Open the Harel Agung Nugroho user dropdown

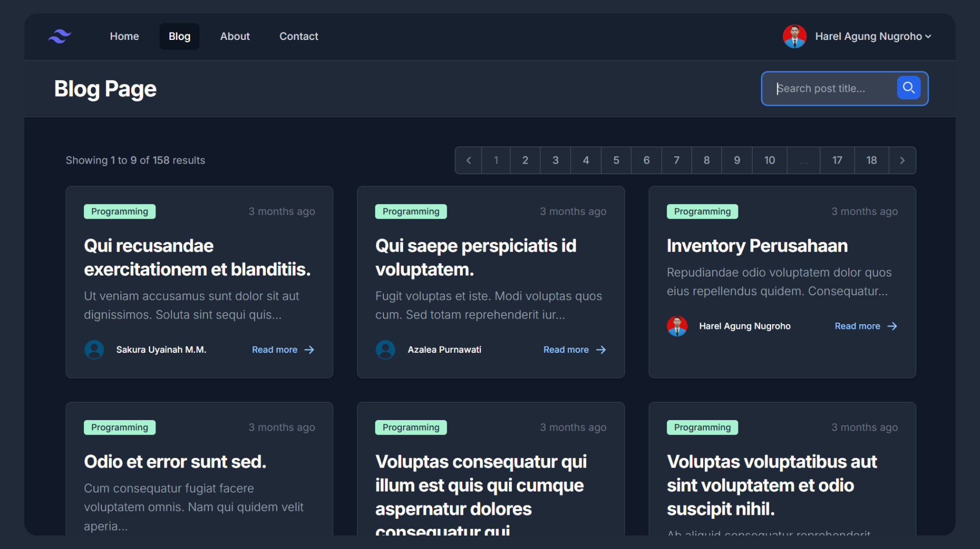point(873,36)
